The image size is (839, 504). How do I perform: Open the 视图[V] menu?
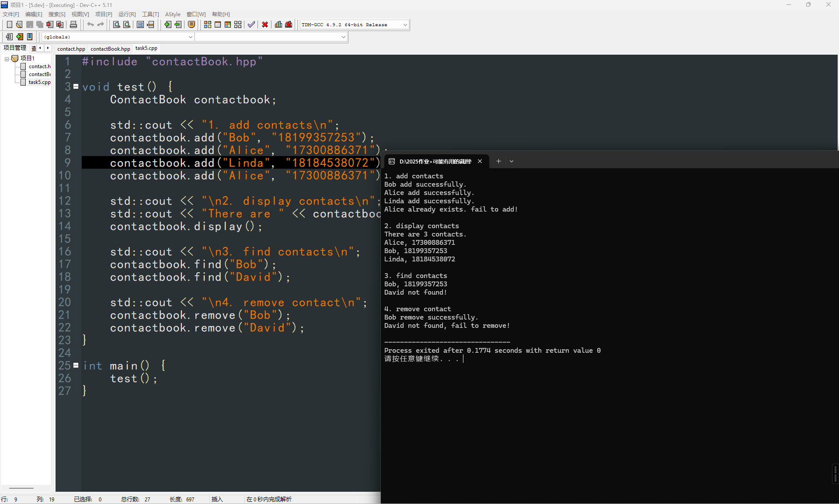(x=80, y=14)
